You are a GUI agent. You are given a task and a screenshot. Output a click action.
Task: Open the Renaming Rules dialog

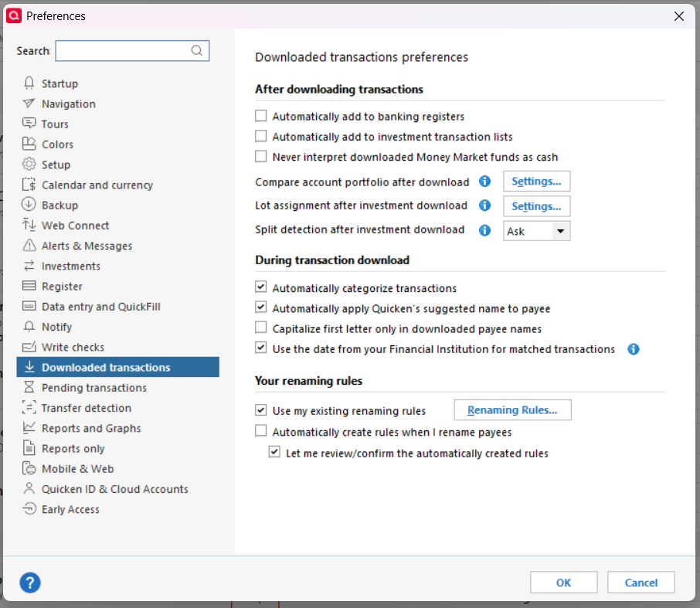click(x=512, y=409)
